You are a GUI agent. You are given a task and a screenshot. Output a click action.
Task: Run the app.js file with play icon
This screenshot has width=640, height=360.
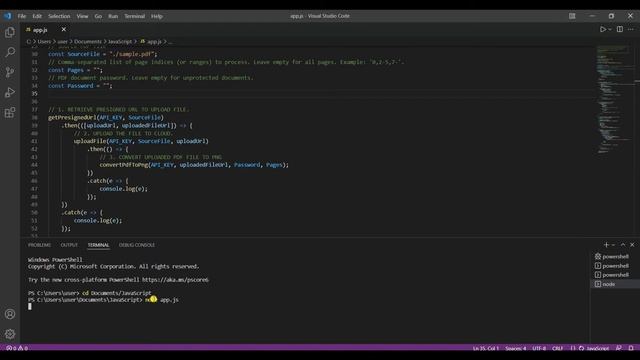point(602,29)
